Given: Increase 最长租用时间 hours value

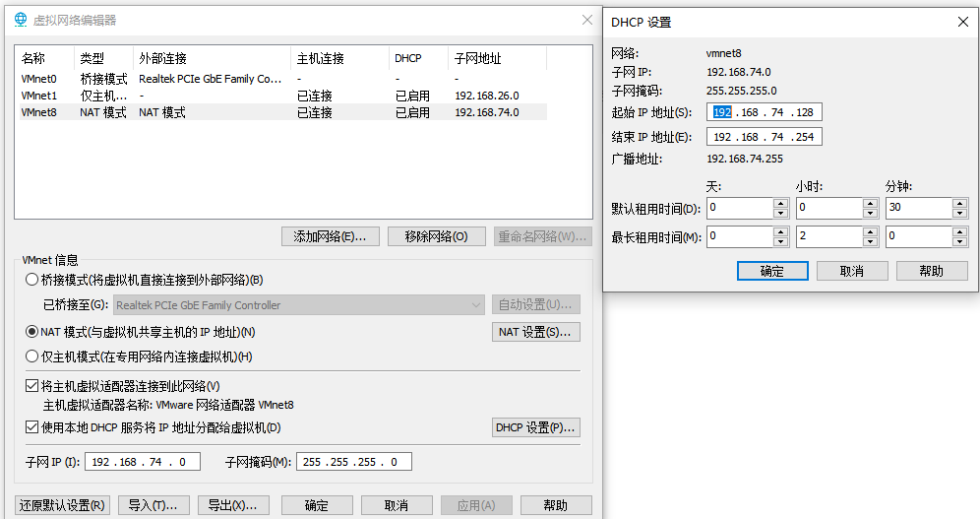Looking at the screenshot, I should click(870, 232).
